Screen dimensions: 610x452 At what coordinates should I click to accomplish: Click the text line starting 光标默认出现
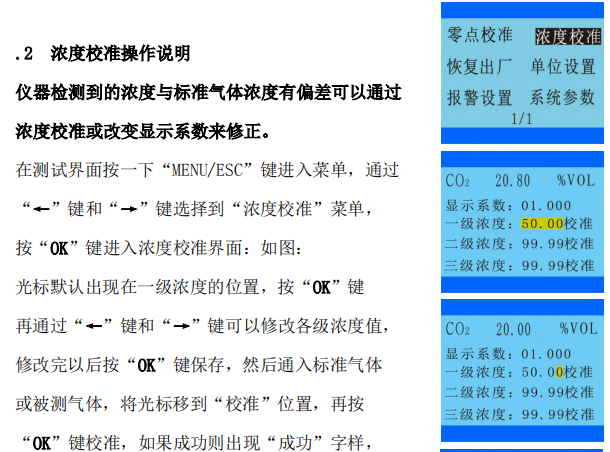click(x=190, y=286)
